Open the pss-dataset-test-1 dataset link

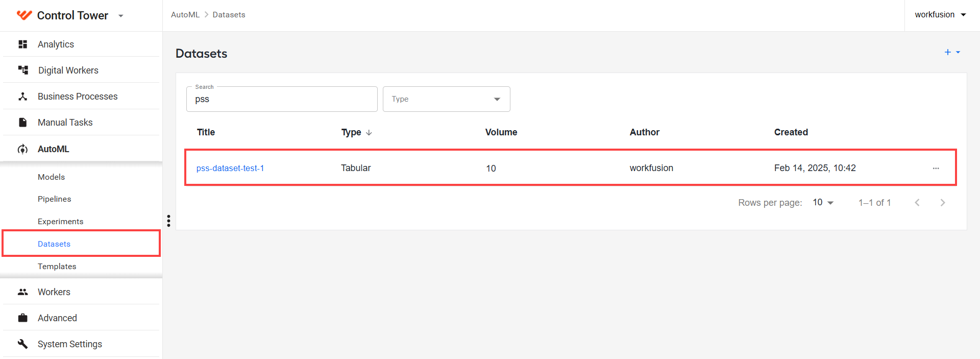(x=230, y=168)
